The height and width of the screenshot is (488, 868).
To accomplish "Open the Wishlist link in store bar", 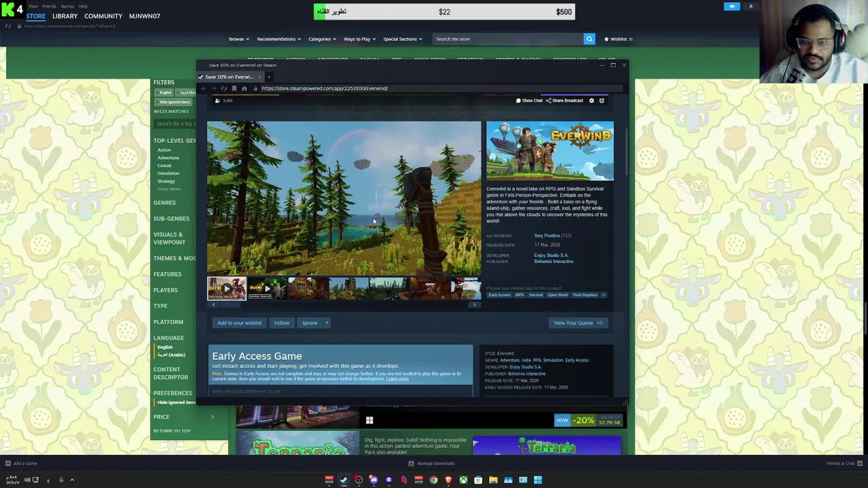I will point(618,39).
